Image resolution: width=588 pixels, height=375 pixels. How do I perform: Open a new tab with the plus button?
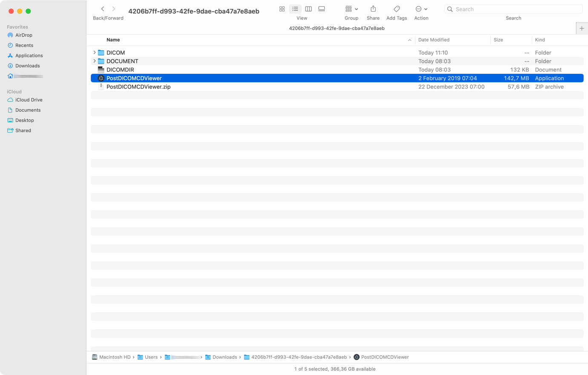click(x=582, y=28)
